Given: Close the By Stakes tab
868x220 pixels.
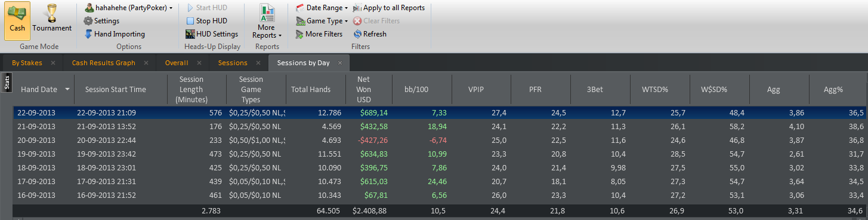Looking at the screenshot, I should tap(53, 63).
